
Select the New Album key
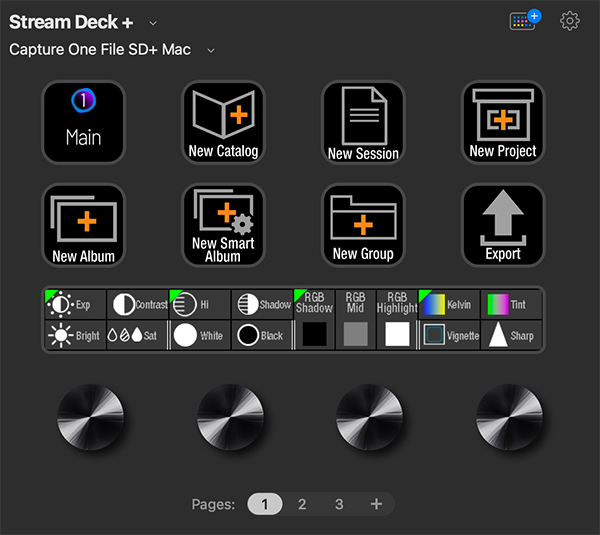tap(83, 225)
